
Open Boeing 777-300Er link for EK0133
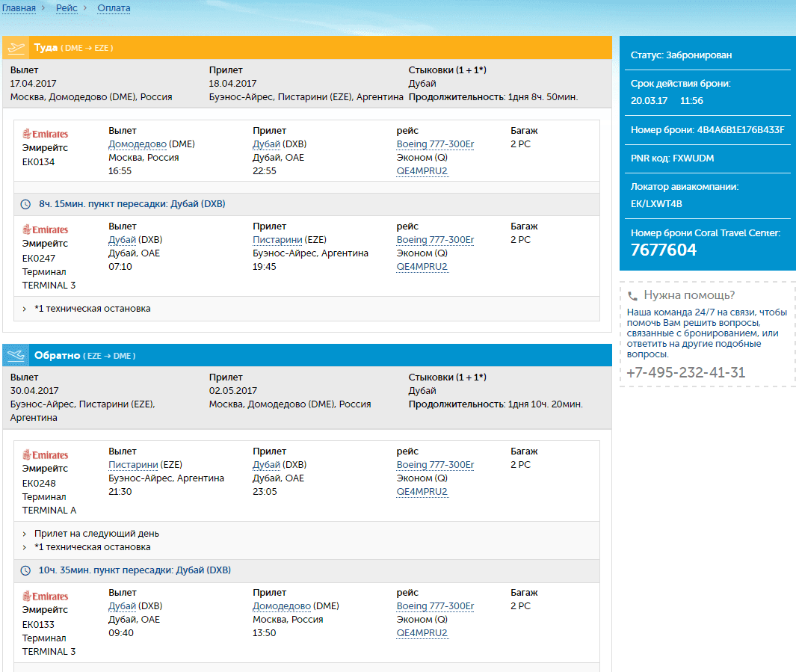coord(435,605)
